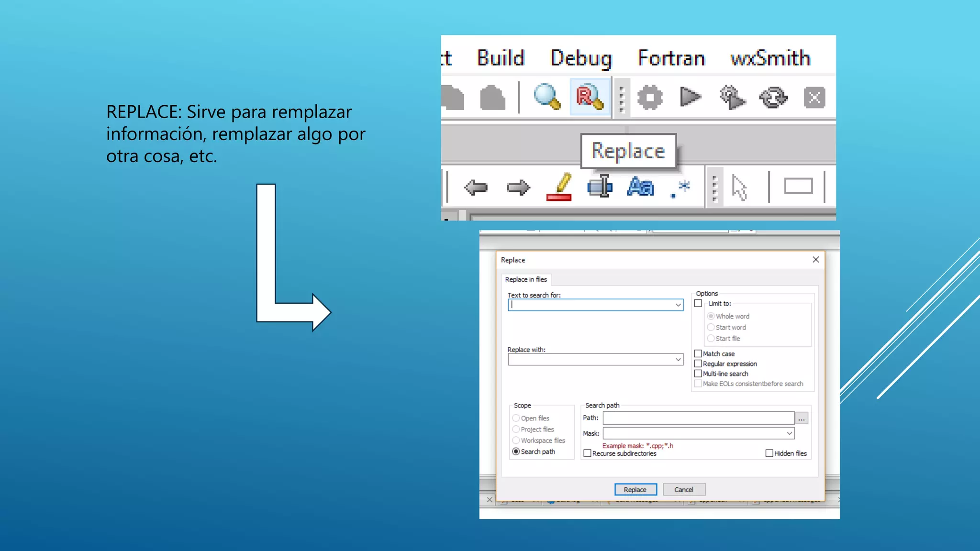The width and height of the screenshot is (980, 551).
Task: Click the Match case Aa icon
Action: point(640,187)
